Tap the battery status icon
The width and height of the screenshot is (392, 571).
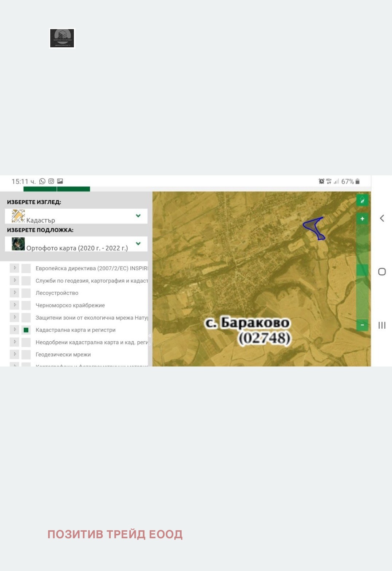pyautogui.click(x=357, y=181)
